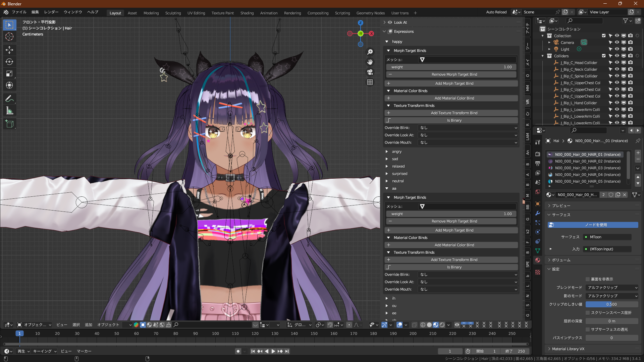The height and width of the screenshot is (362, 644).
Task: Open the Material Properties tab
Action: tap(538, 260)
